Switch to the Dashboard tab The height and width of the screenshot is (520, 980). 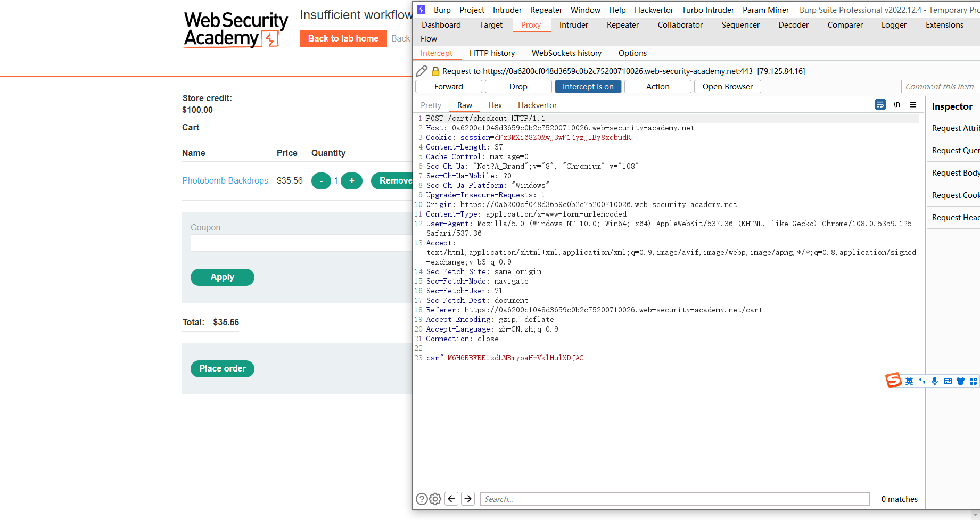(x=441, y=25)
